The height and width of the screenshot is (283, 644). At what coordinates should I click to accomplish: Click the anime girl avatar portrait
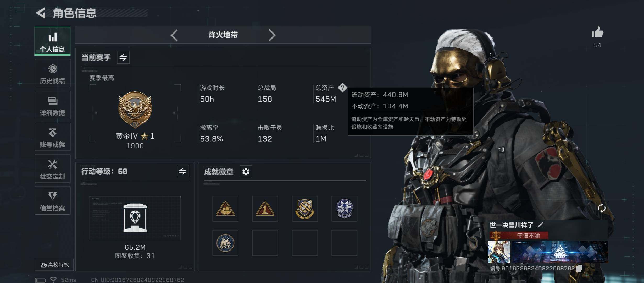(499, 252)
